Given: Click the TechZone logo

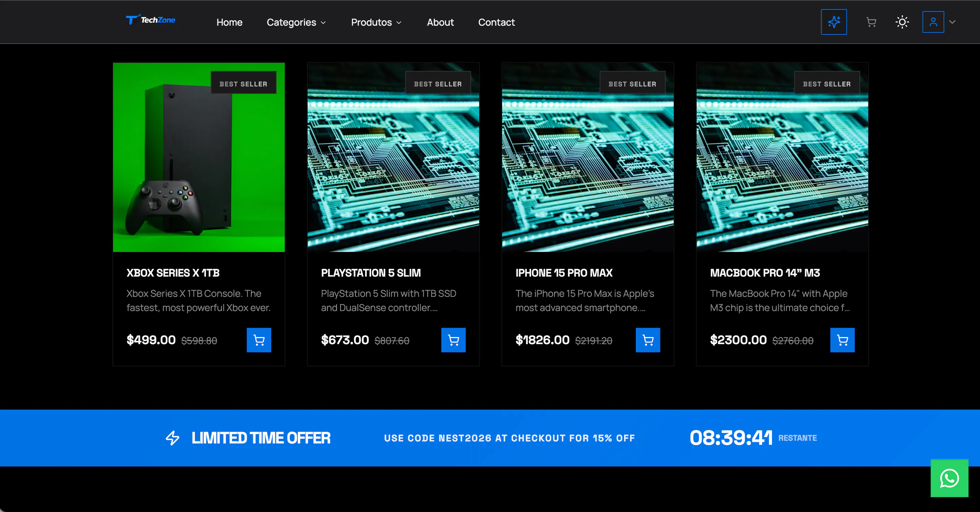Looking at the screenshot, I should [151, 20].
